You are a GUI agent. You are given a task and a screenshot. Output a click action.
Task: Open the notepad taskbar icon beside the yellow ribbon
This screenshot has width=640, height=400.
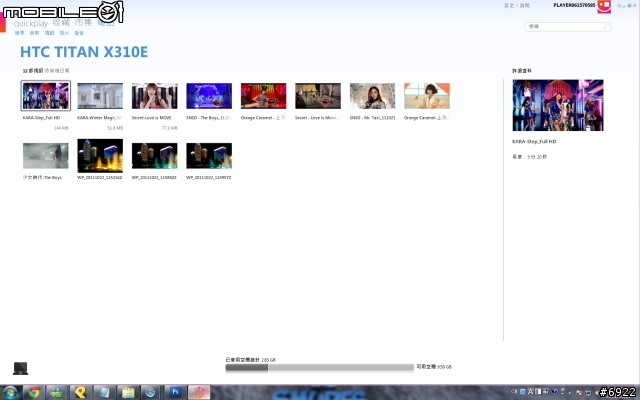pos(104,393)
